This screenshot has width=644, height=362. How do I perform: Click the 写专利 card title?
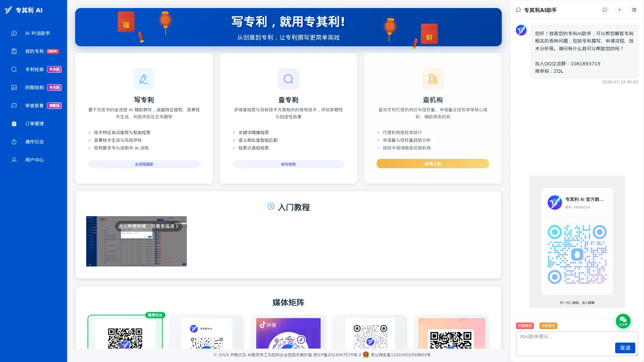point(144,100)
